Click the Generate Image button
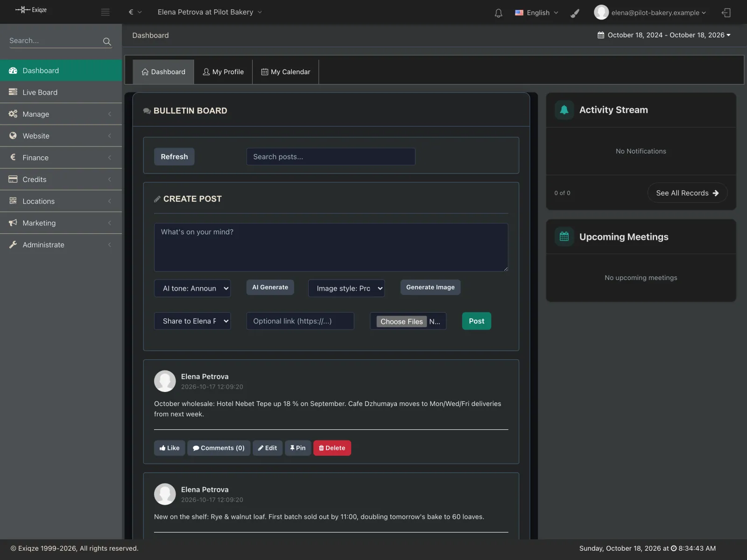 tap(430, 287)
